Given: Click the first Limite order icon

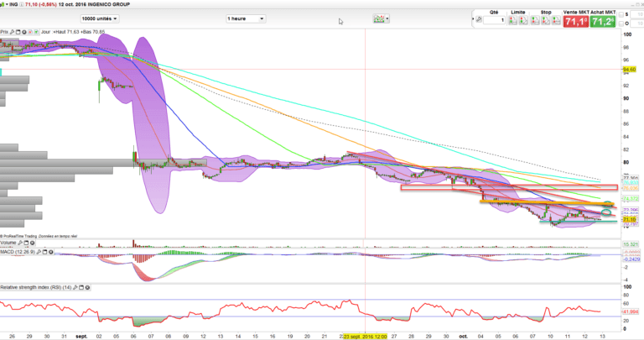Looking at the screenshot, I should click(x=514, y=20).
